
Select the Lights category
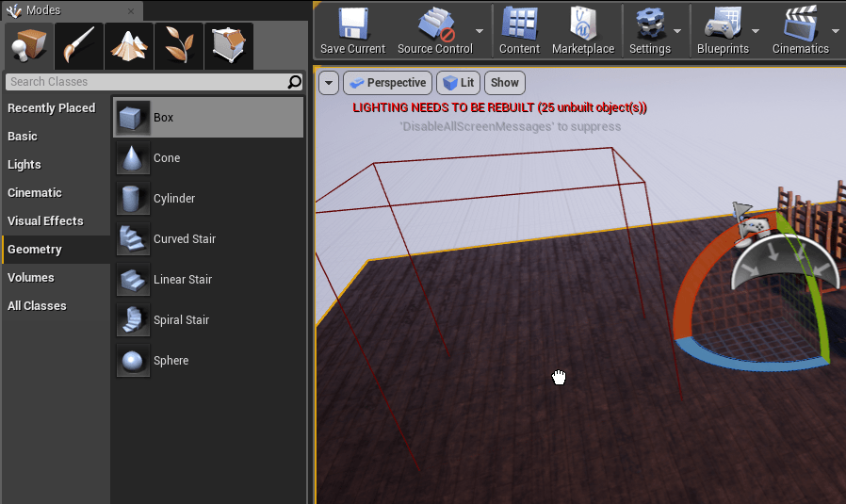(x=24, y=165)
